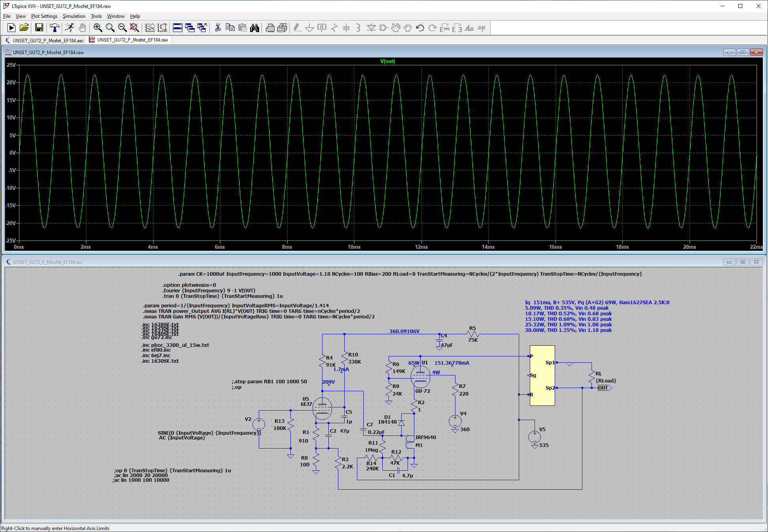Click the Print icon
The width and height of the screenshot is (768, 532).
coord(270,28)
